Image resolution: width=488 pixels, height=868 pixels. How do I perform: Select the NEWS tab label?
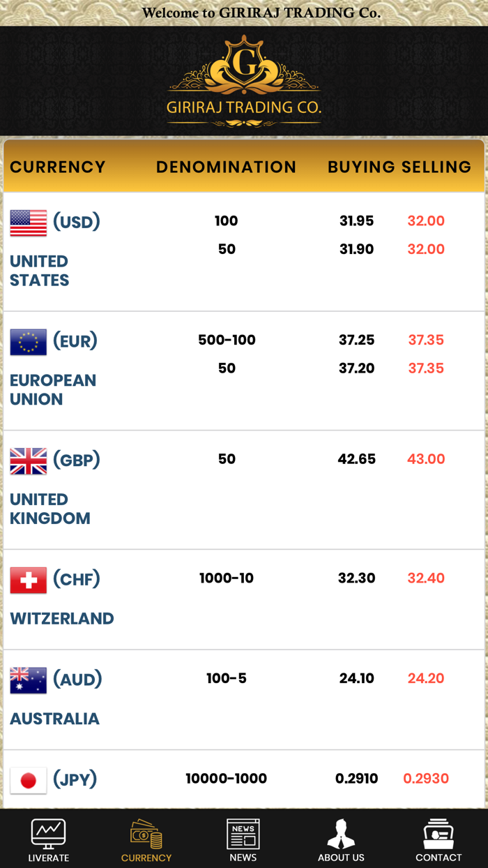tap(243, 858)
